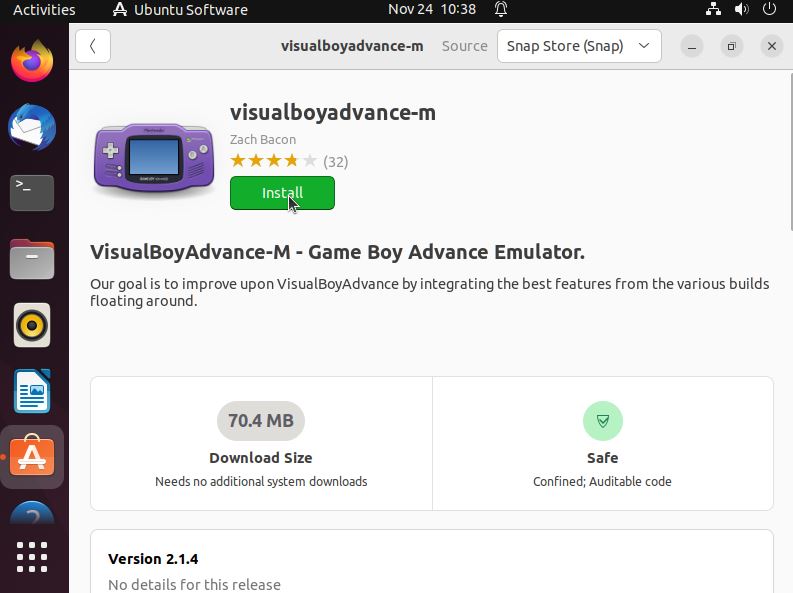Click 'Confined; Auditable code' text
Image resolution: width=793 pixels, height=593 pixels.
[602, 482]
